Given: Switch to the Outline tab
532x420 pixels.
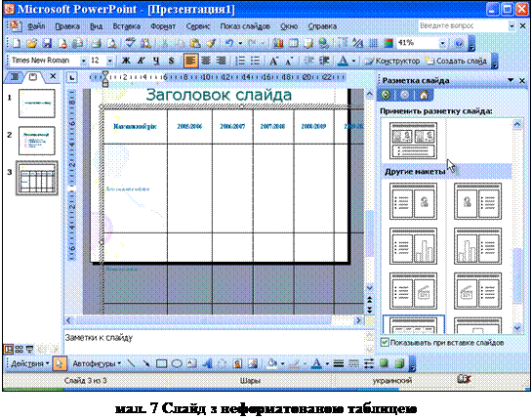Looking at the screenshot, I should [x=15, y=77].
